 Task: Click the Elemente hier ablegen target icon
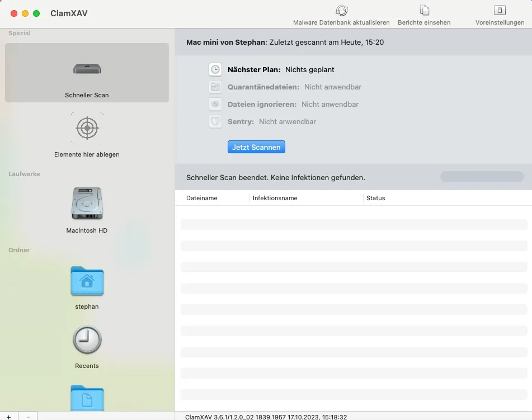87,129
